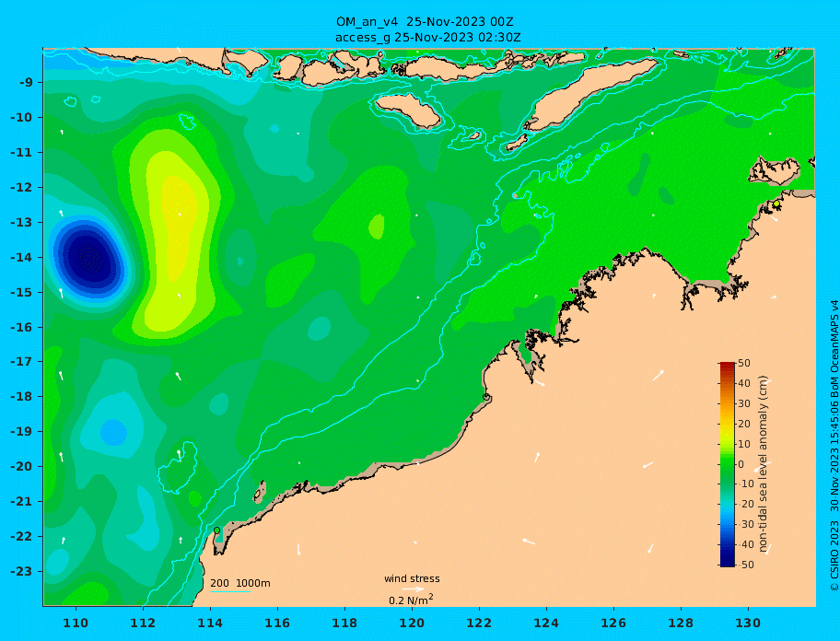Viewport: 840px width, 641px height.
Task: Click the cyan isobath legend line under 200 1000m
Action: coord(230,591)
